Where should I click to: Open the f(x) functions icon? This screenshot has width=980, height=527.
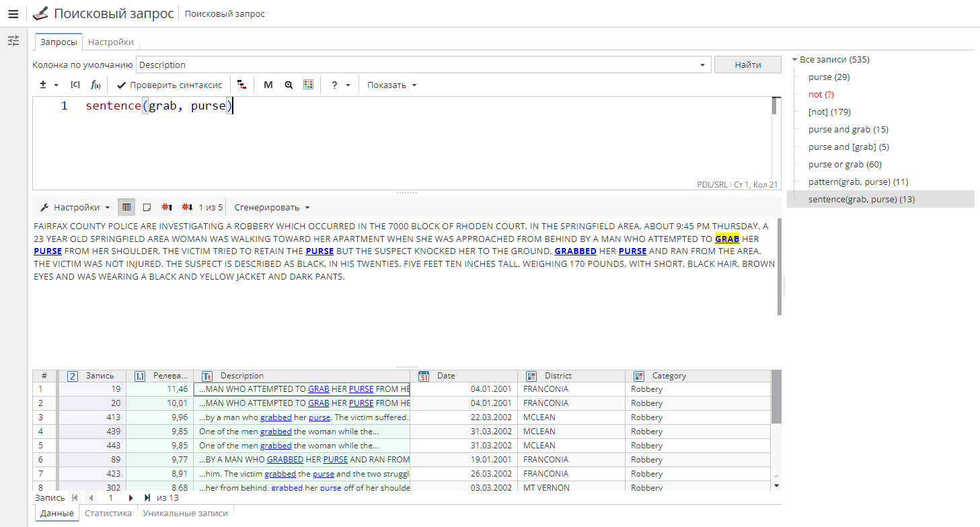point(96,85)
